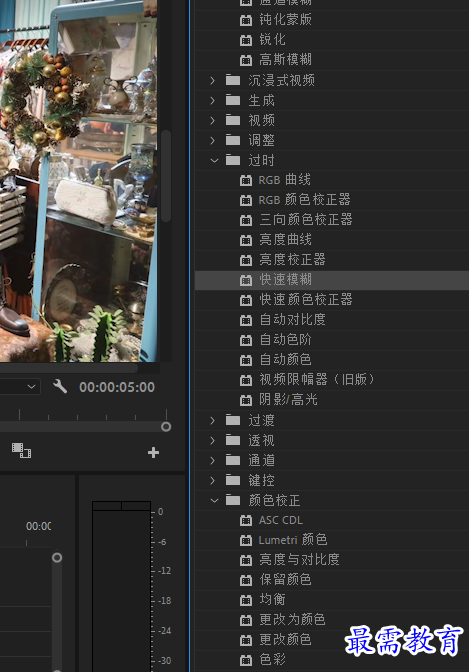Select the 过时 folder name
Image resolution: width=469 pixels, height=672 pixels.
[x=262, y=161]
